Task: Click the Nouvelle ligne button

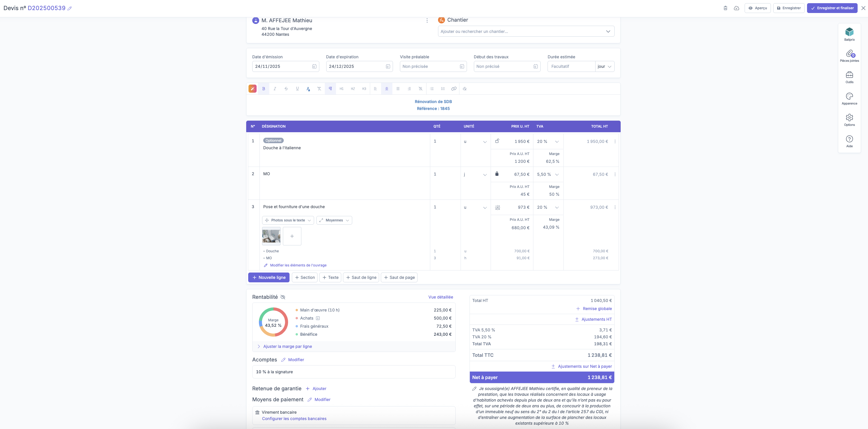Action: coord(269,277)
